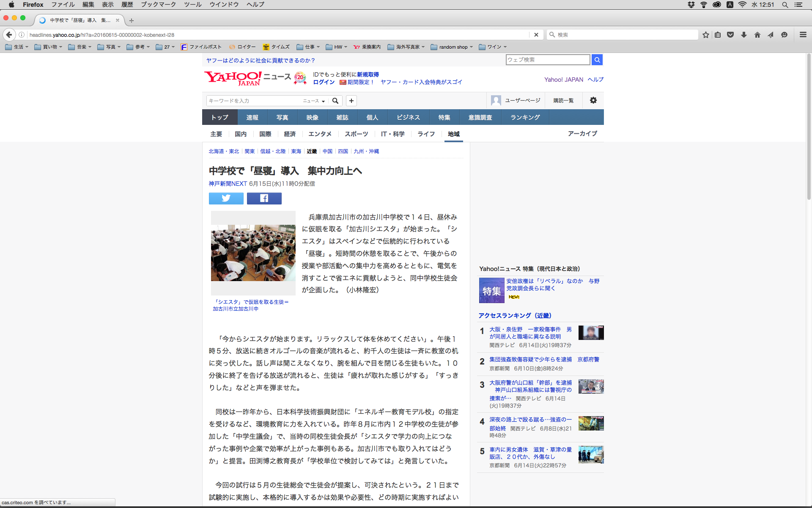Save page to Pocket icon

pos(730,35)
